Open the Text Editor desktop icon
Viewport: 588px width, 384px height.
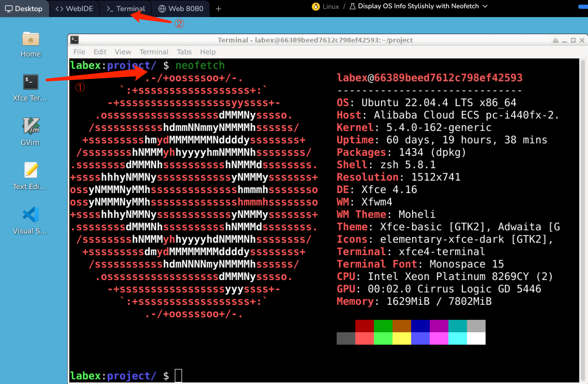[30, 176]
